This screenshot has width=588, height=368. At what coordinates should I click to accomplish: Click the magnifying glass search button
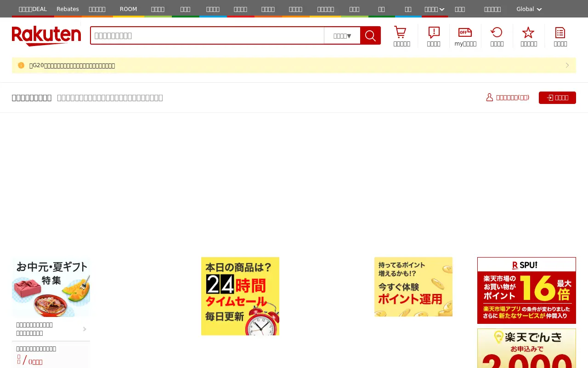pos(370,35)
